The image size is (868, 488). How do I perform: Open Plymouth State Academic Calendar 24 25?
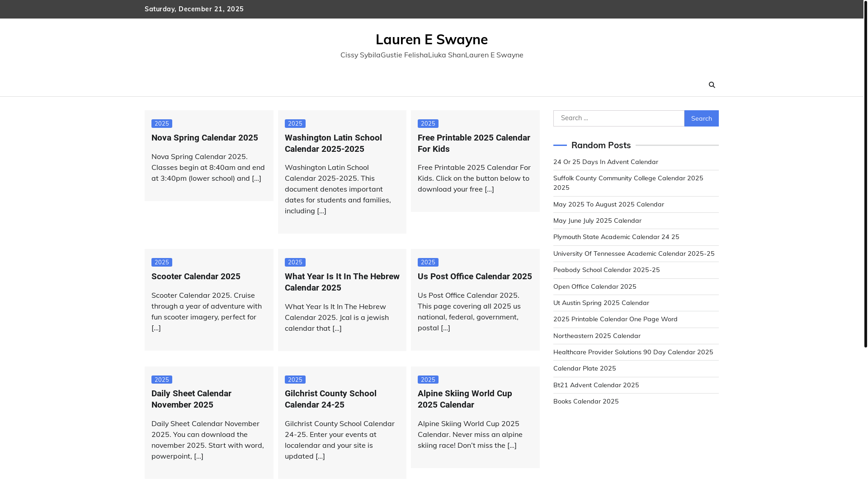tap(616, 237)
